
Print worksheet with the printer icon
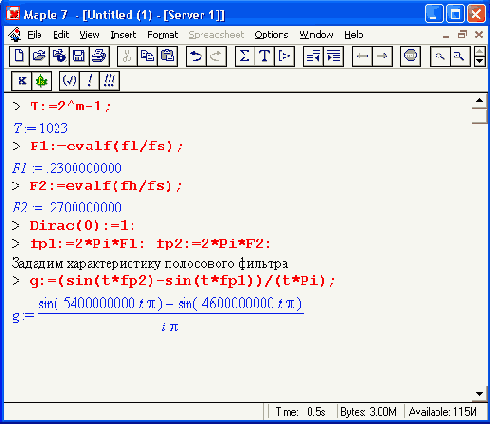tap(99, 56)
